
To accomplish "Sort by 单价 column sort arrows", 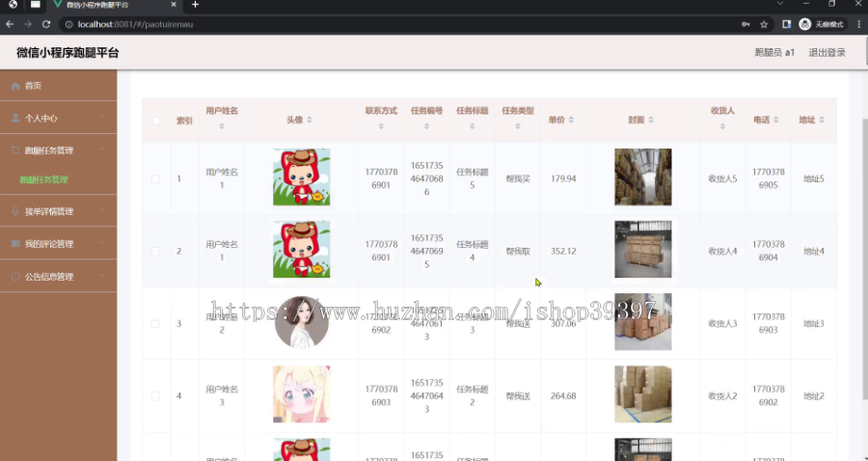I will [571, 120].
